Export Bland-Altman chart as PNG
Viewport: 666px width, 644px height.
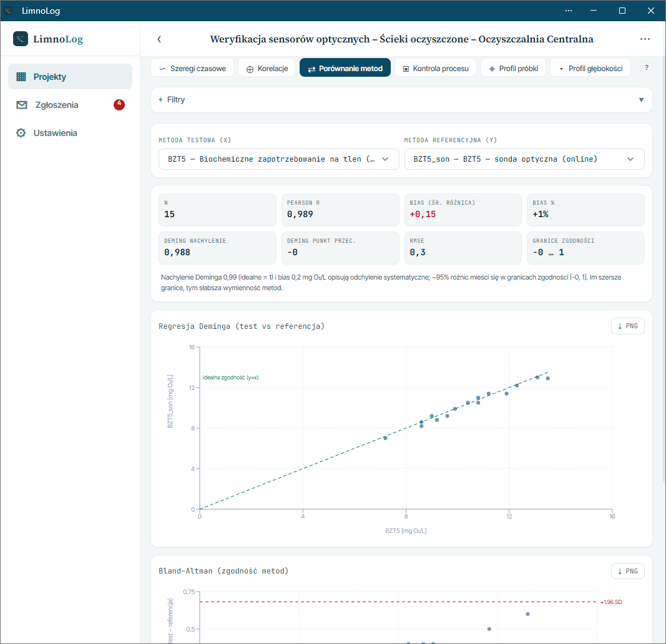[x=627, y=571]
